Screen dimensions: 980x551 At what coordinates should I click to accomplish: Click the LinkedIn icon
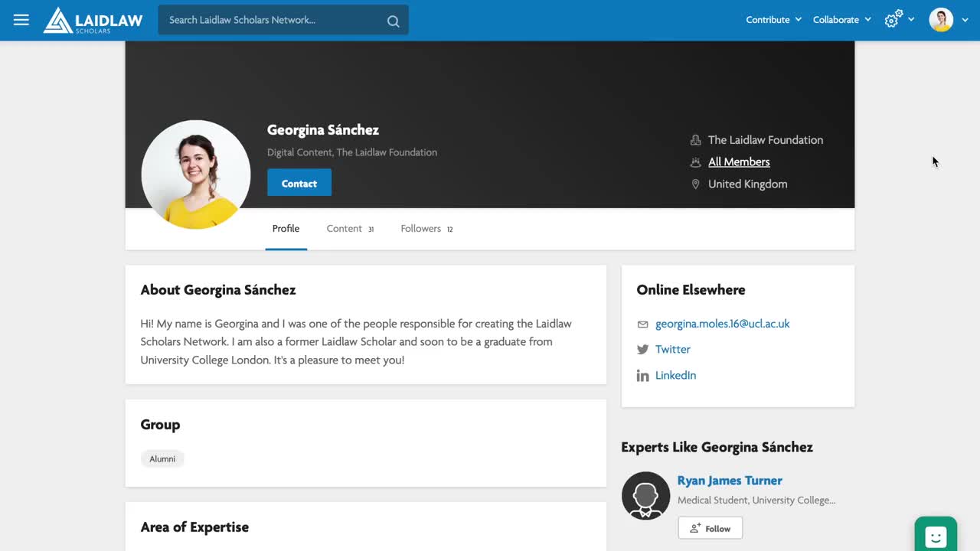(642, 375)
